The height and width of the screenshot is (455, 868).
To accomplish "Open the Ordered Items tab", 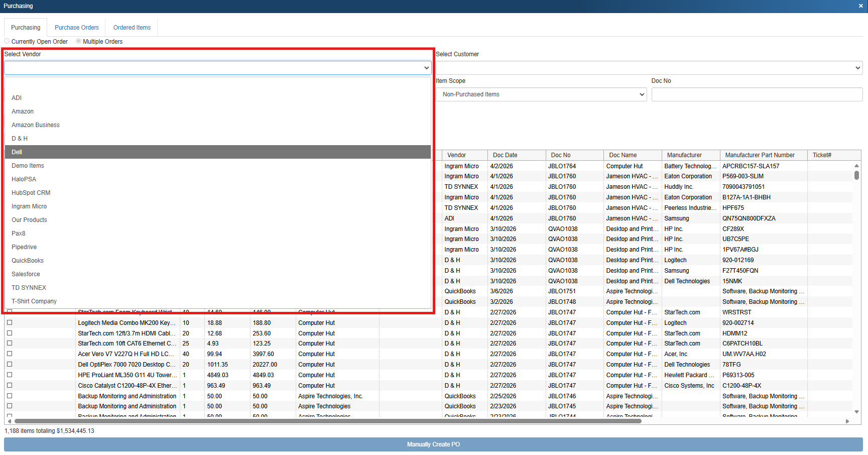I will pos(132,28).
